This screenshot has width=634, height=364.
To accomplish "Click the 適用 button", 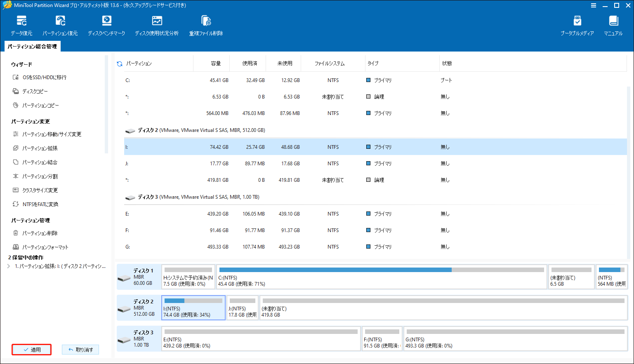I will coord(32,350).
